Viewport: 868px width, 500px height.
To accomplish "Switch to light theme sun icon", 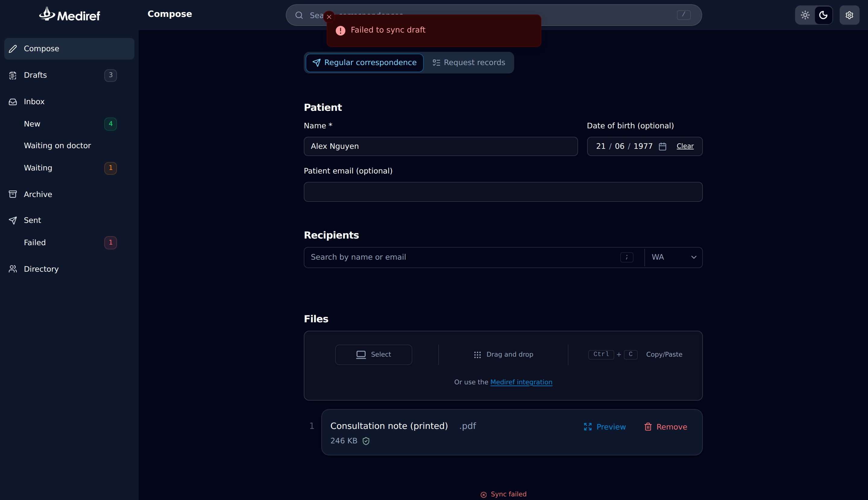I will click(805, 15).
